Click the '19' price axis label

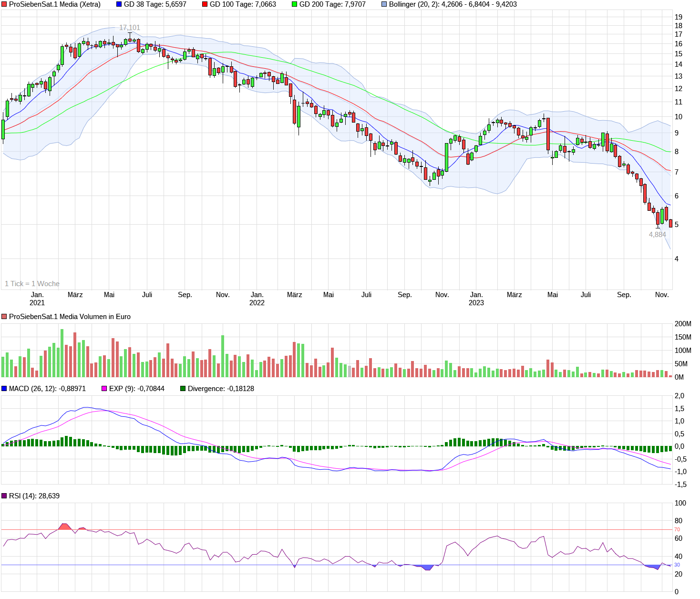(x=679, y=17)
